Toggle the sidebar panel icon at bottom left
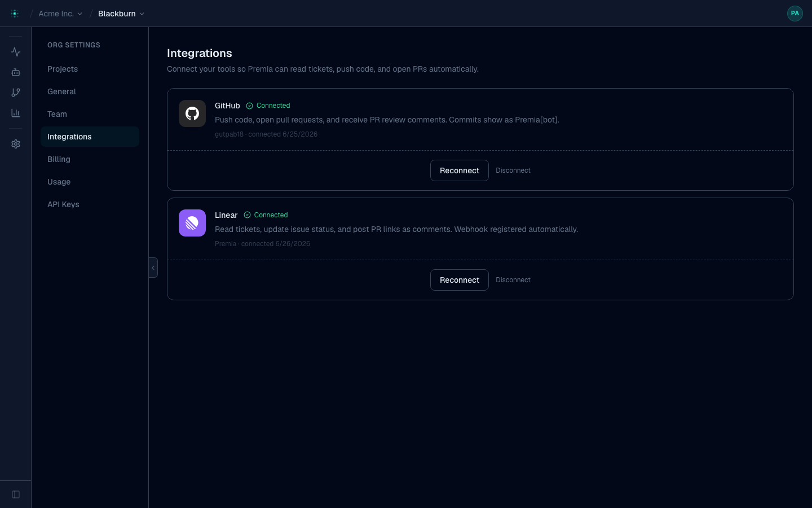Image resolution: width=812 pixels, height=508 pixels. click(x=16, y=494)
